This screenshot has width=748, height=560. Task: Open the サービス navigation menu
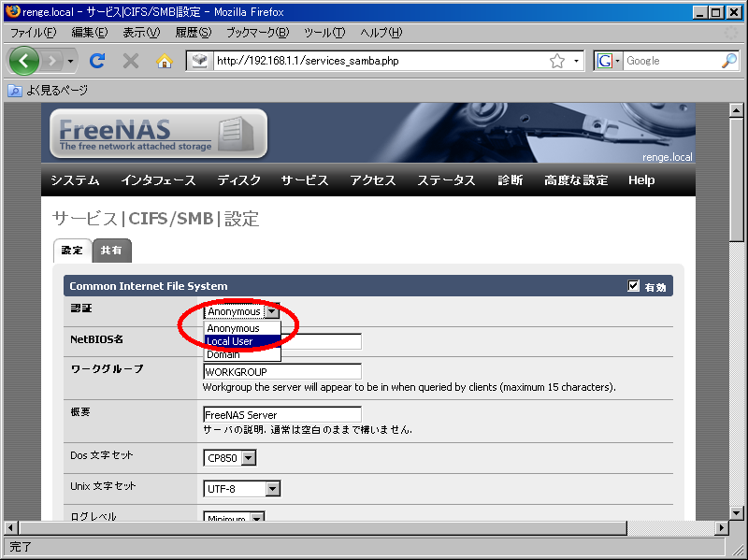point(305,180)
